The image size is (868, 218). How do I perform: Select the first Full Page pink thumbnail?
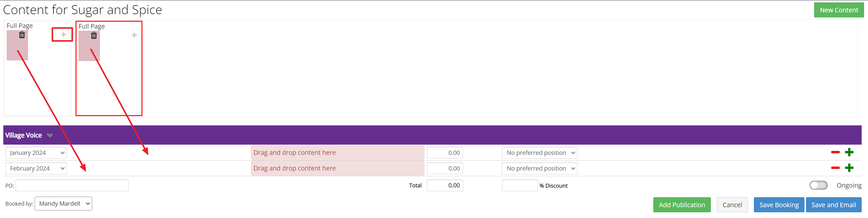tap(17, 45)
